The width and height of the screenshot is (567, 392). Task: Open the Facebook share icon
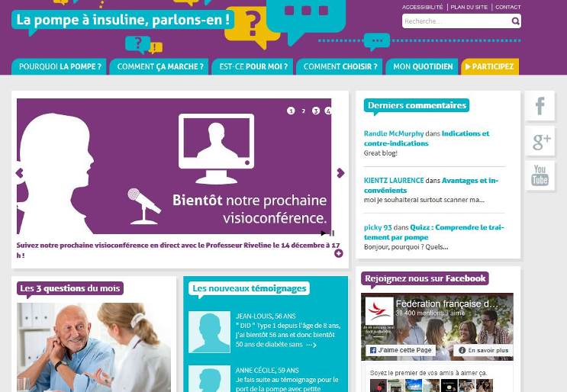click(x=540, y=106)
